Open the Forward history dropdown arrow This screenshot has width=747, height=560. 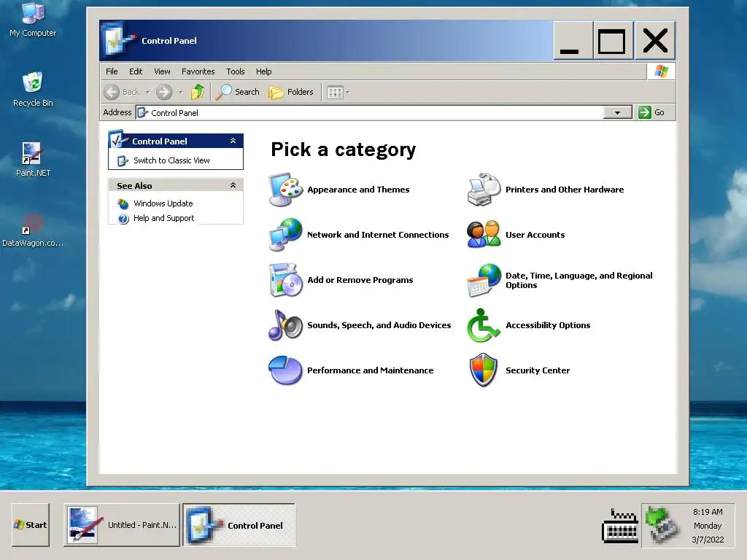(x=181, y=92)
